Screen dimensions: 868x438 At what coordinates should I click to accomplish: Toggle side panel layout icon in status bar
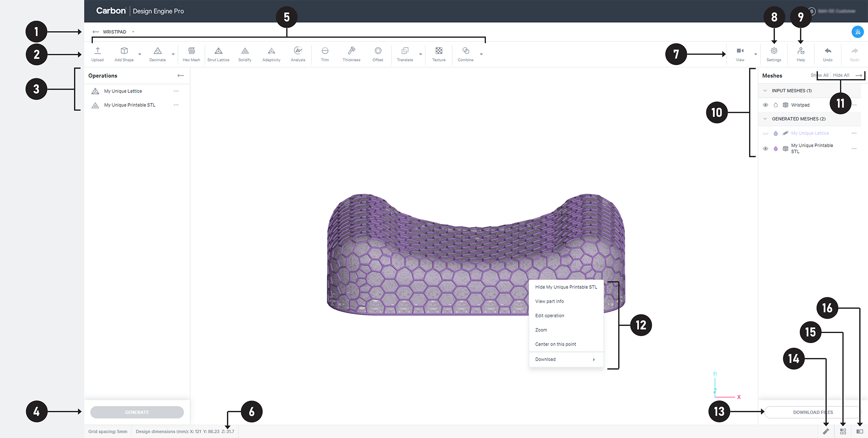click(x=859, y=432)
